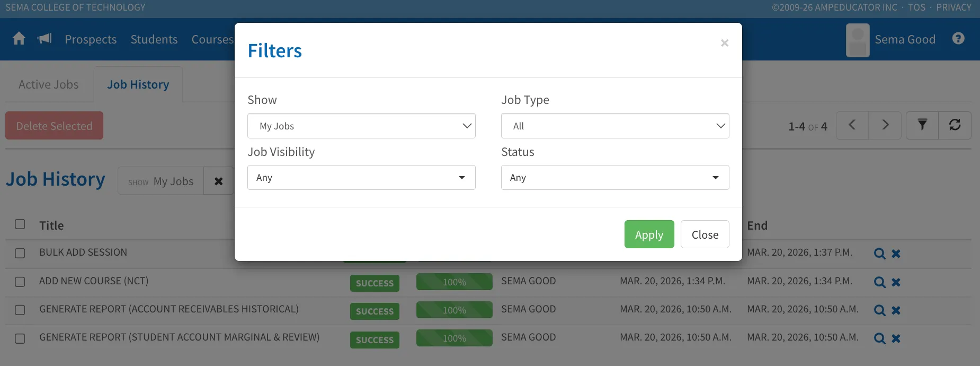Open the help question mark icon
The height and width of the screenshot is (366, 980).
point(958,38)
